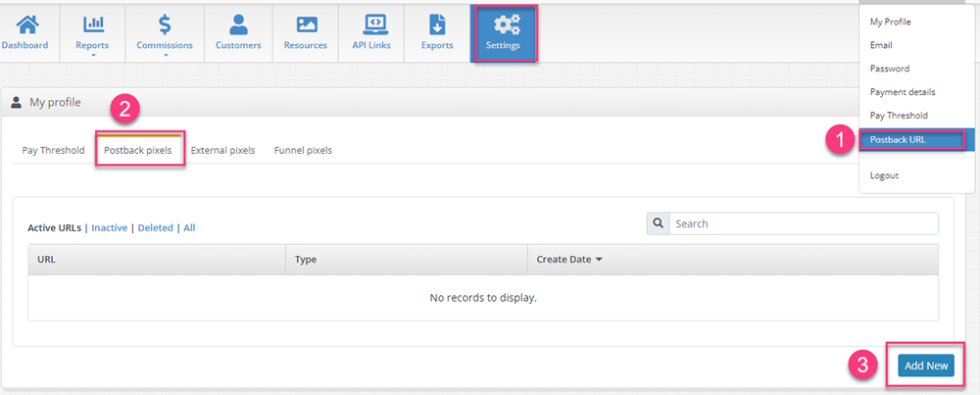Open the External pixels tab

222,150
